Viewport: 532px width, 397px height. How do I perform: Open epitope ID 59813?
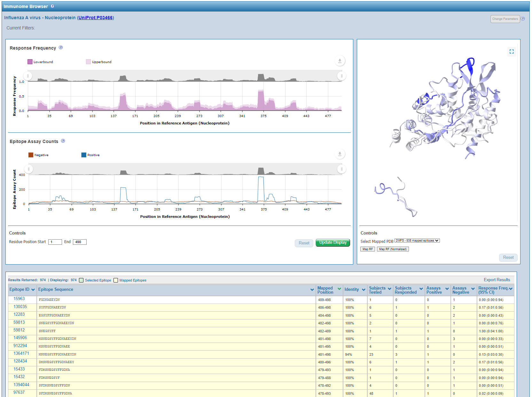19,322
